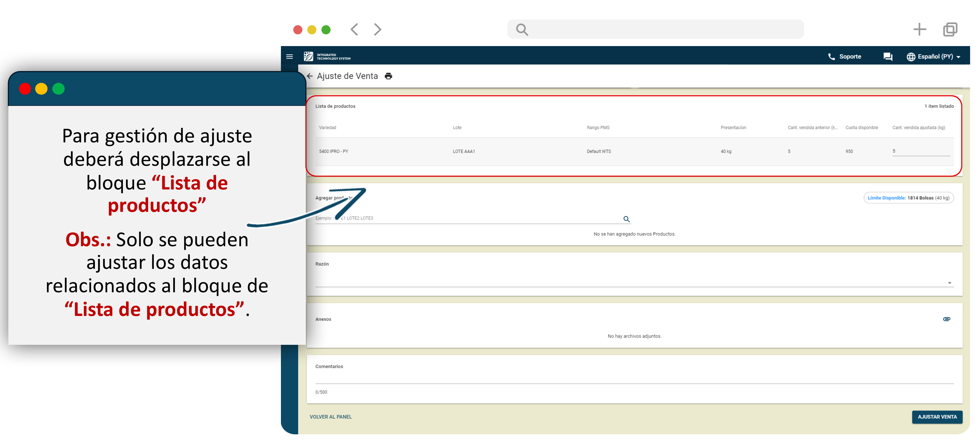980x445 pixels.
Task: Click the browser forward chevron
Action: (x=377, y=29)
